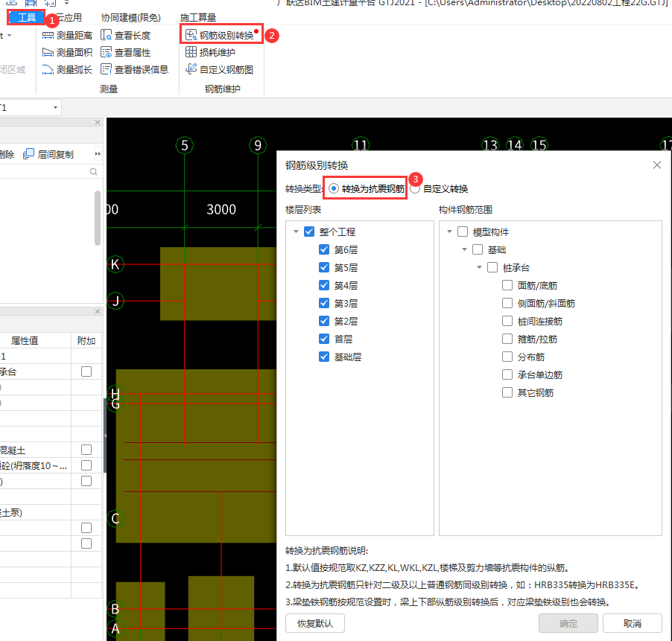Uncheck 第3层 floor checkbox
The height and width of the screenshot is (641, 672).
(324, 303)
